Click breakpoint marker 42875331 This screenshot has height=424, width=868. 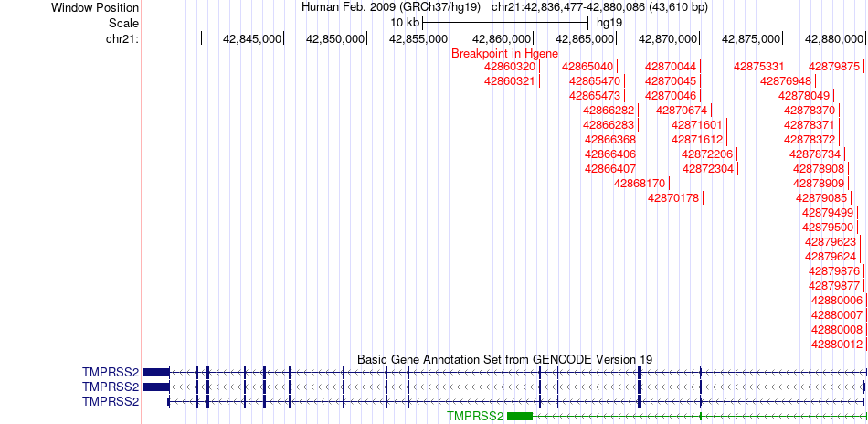pyautogui.click(x=759, y=67)
